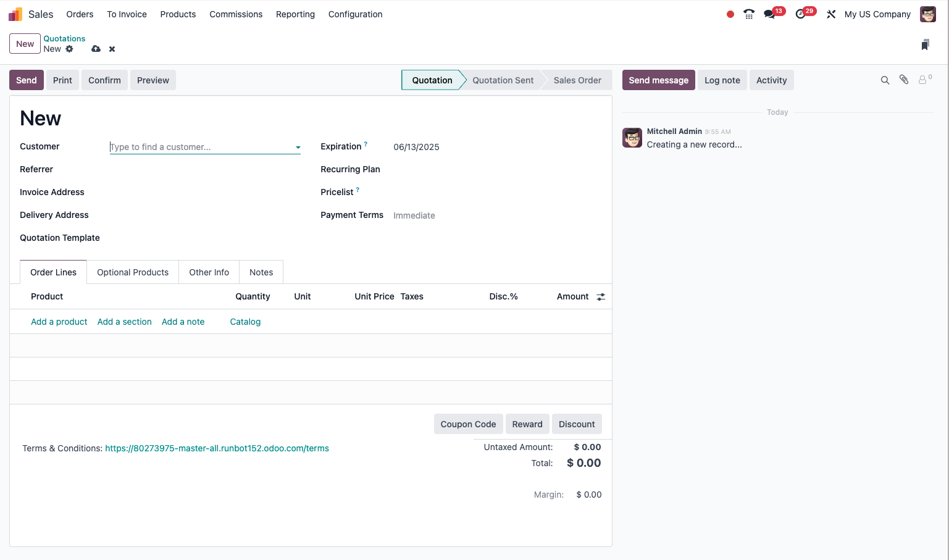This screenshot has height=560, width=949.
Task: Edit the Expiration date 06/13/2025
Action: (x=416, y=147)
